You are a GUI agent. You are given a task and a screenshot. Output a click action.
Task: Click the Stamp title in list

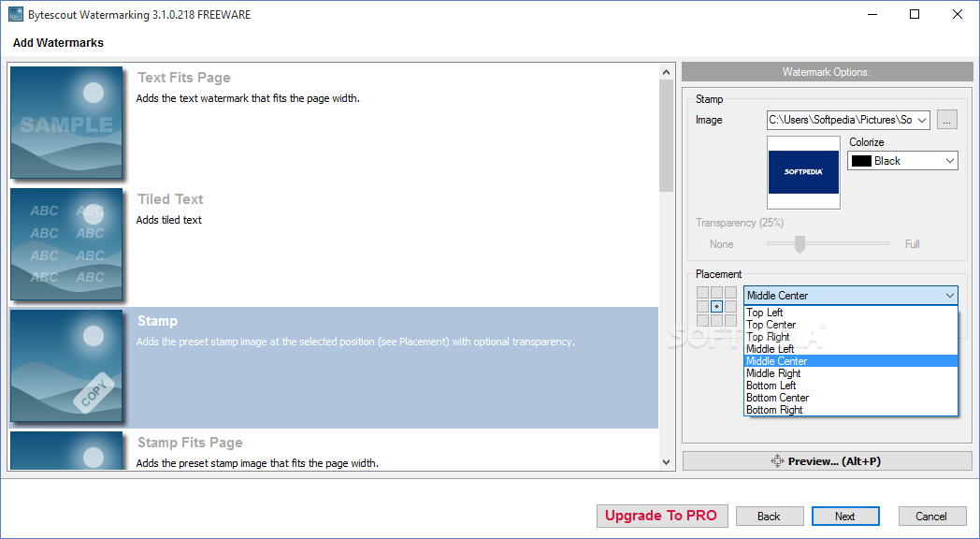[x=157, y=321]
